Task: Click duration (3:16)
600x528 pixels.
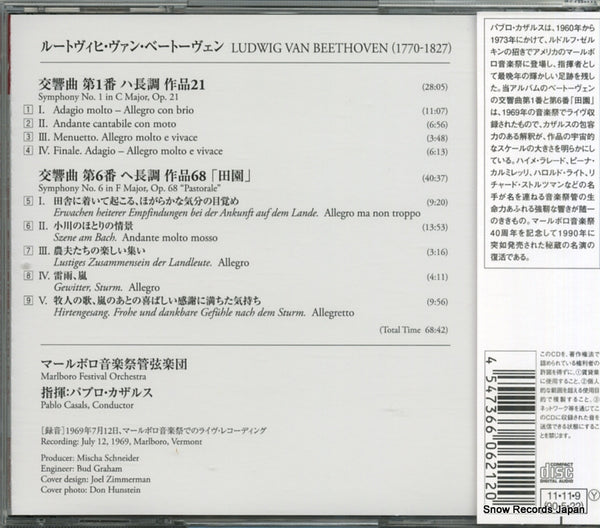Action: 437,252
